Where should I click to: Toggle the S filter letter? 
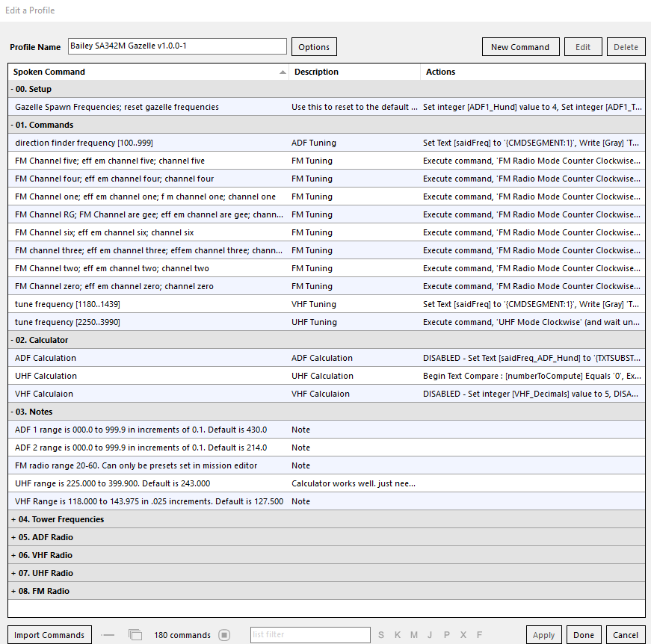tap(381, 635)
